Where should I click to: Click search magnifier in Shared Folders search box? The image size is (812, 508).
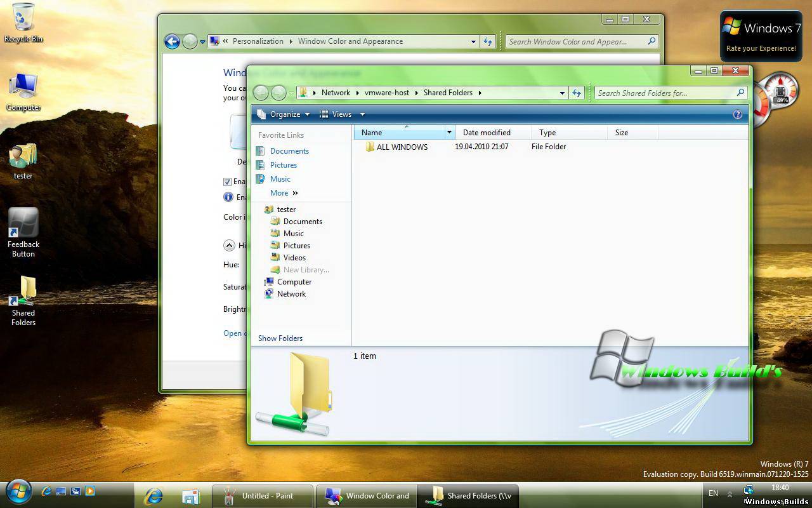(740, 93)
